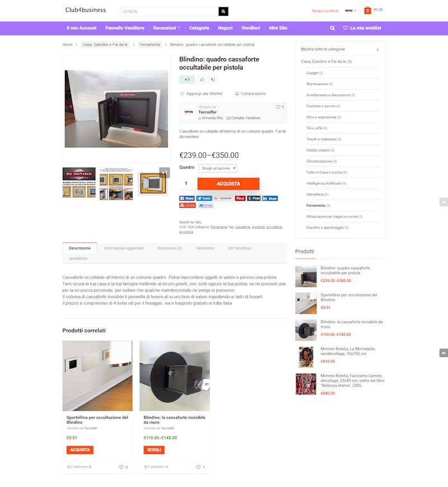Tweet the product with the Twitter button

(204, 198)
